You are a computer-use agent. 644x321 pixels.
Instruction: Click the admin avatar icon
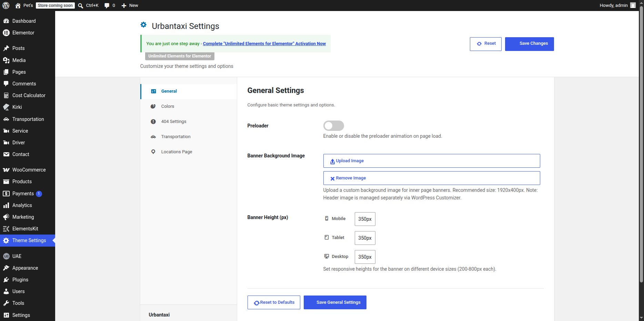point(633,5)
